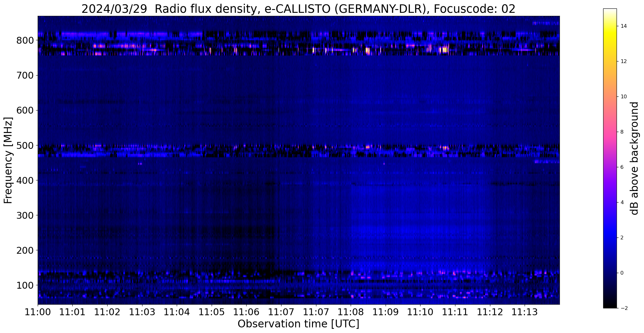The image size is (644, 333).
Task: Click the colorbar tick label 12
Action: (624, 61)
